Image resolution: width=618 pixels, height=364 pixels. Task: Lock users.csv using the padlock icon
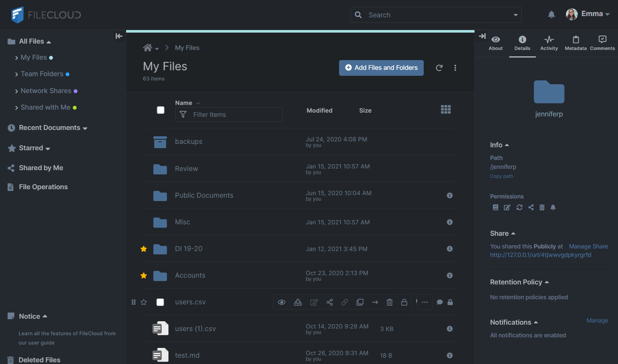404,302
